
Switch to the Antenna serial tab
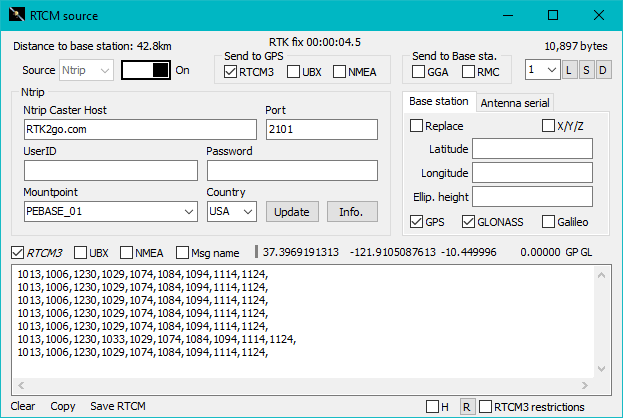[515, 103]
